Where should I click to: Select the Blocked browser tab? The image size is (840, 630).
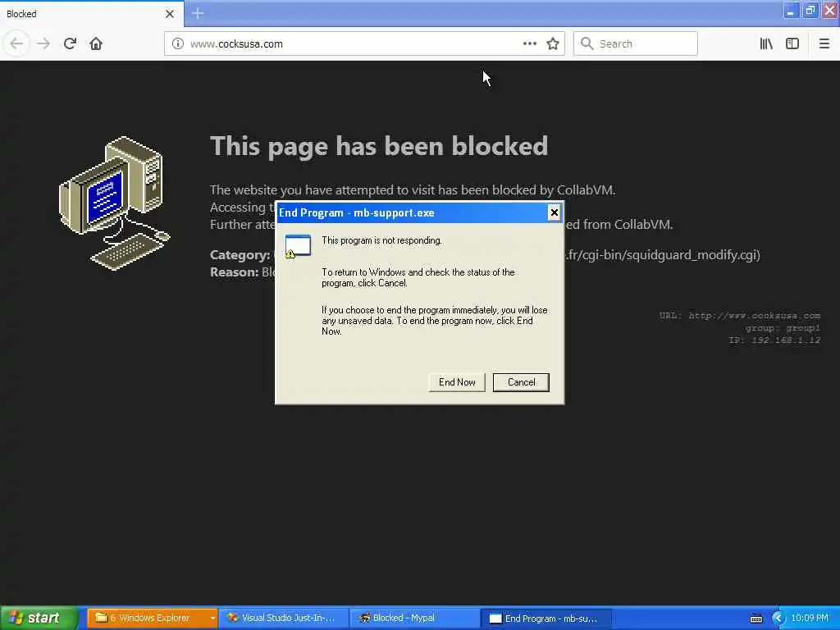pyautogui.click(x=92, y=14)
